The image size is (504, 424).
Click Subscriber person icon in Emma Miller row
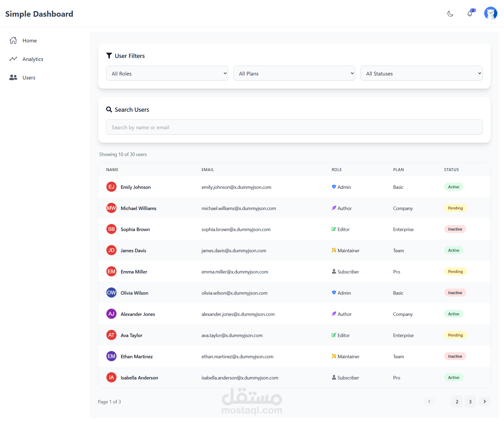(334, 271)
